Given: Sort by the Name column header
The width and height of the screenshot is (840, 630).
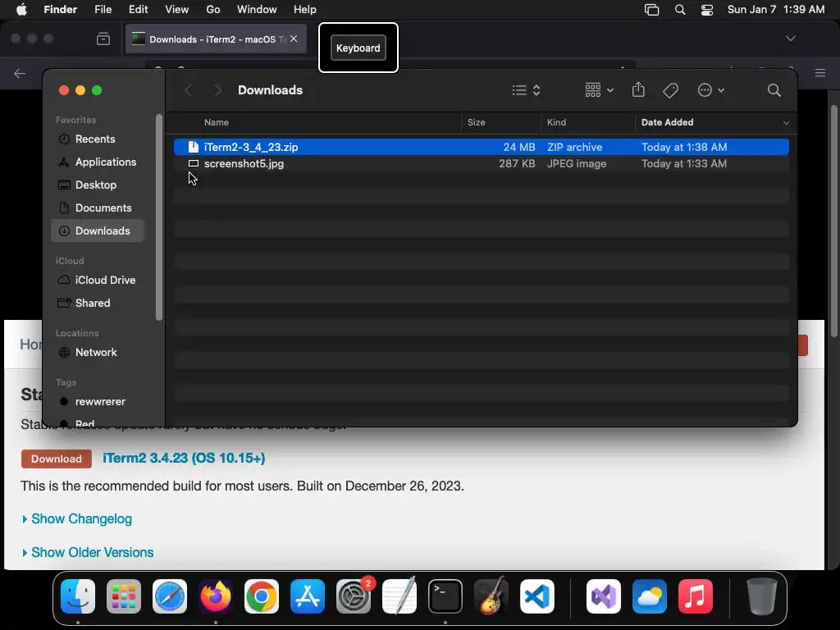Looking at the screenshot, I should click(x=217, y=123).
